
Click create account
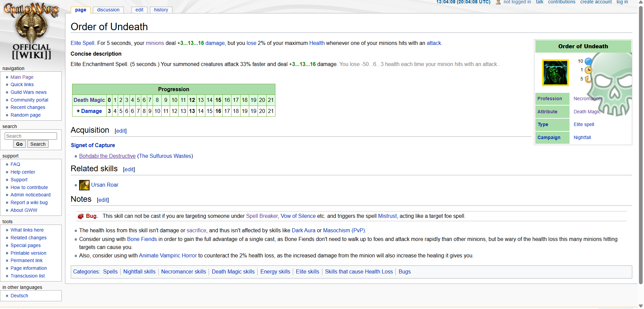click(596, 2)
